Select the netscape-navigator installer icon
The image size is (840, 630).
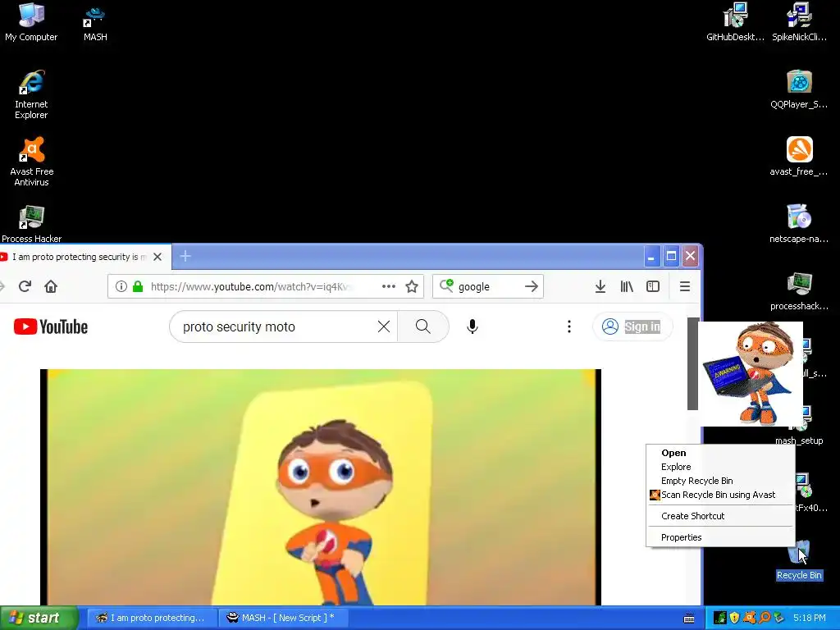pyautogui.click(x=799, y=224)
